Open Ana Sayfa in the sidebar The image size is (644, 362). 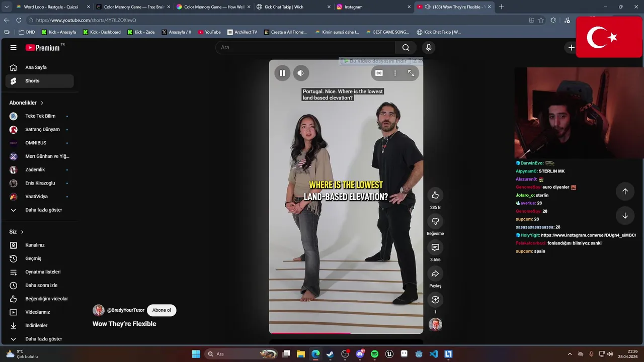pos(39,67)
